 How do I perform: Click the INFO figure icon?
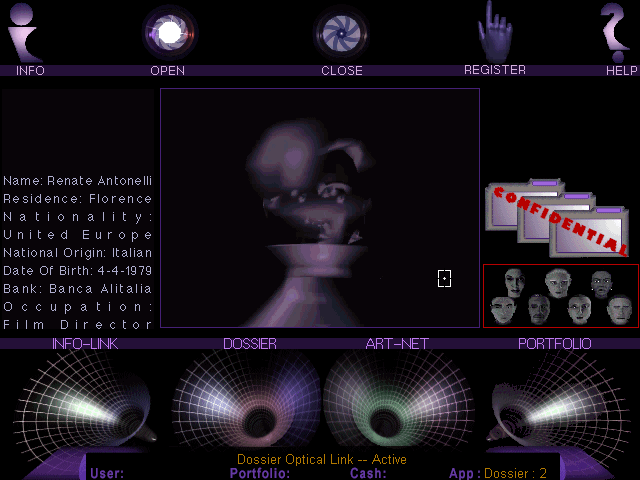tap(24, 33)
